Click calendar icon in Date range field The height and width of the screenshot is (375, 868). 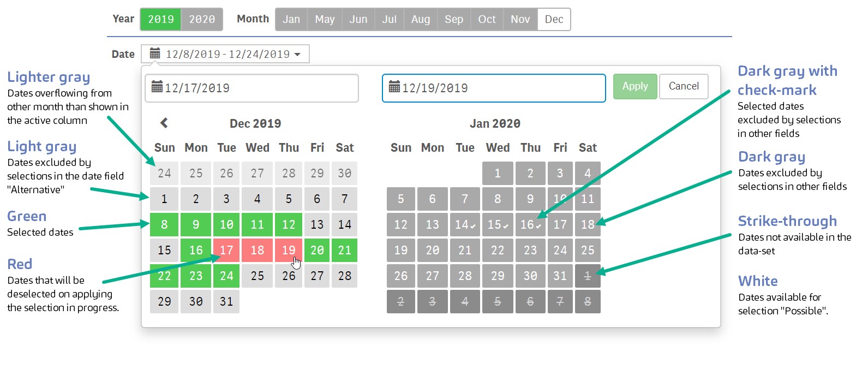click(155, 53)
